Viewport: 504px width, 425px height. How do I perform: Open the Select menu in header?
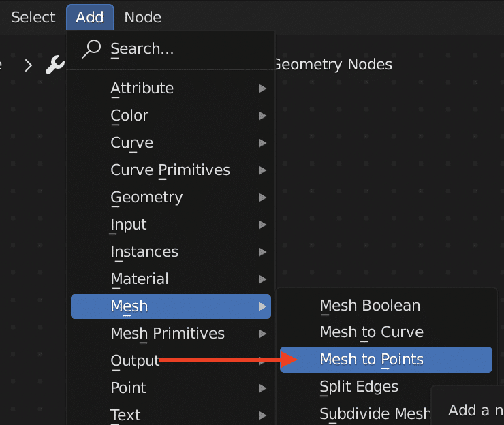[33, 17]
